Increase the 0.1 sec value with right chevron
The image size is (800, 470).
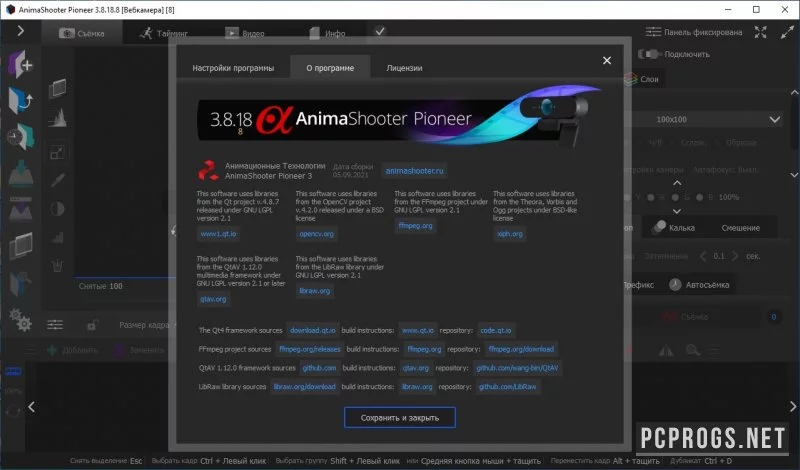pyautogui.click(x=735, y=256)
